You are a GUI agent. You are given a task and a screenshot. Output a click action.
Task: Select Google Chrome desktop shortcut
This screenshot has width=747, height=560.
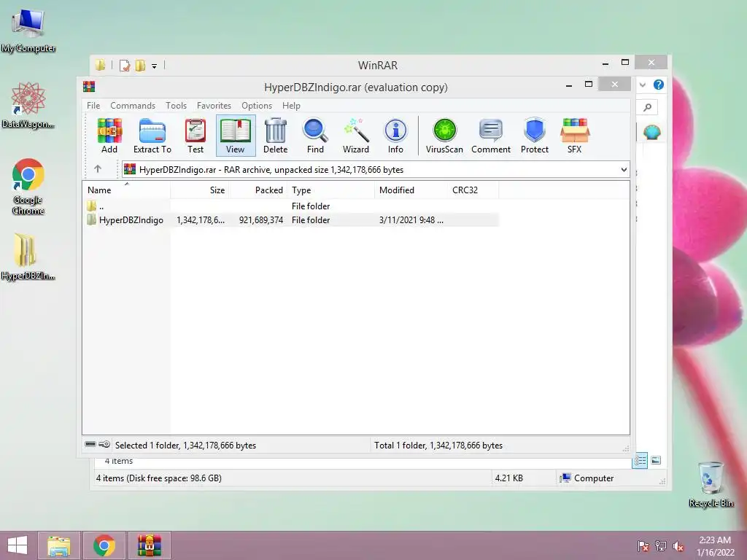[28, 187]
